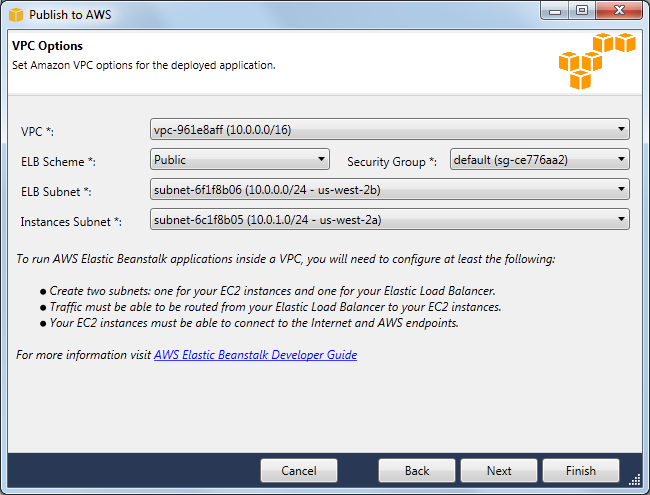
Task: Maximize the Publish to AWS window
Action: (581, 13)
